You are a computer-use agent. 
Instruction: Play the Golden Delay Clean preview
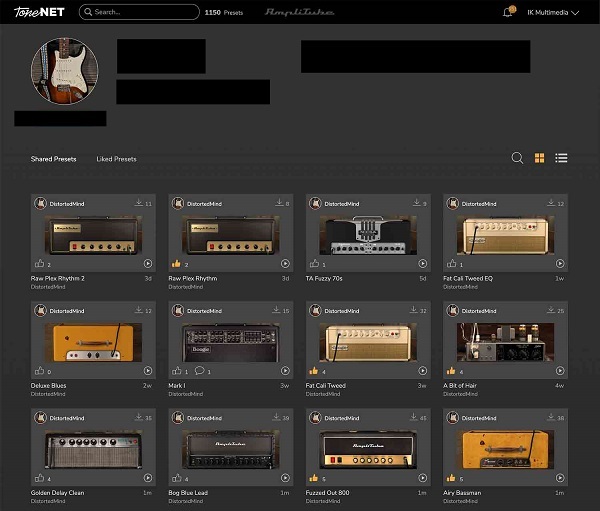pos(148,478)
